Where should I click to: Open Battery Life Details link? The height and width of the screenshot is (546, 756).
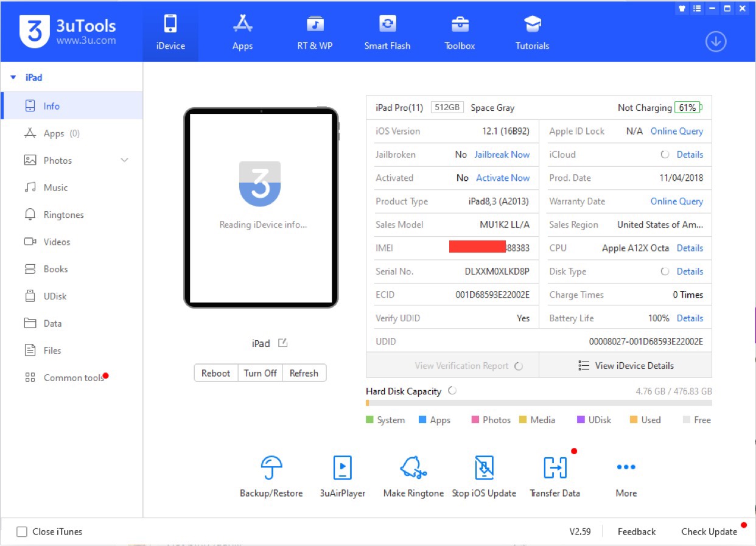tap(690, 318)
